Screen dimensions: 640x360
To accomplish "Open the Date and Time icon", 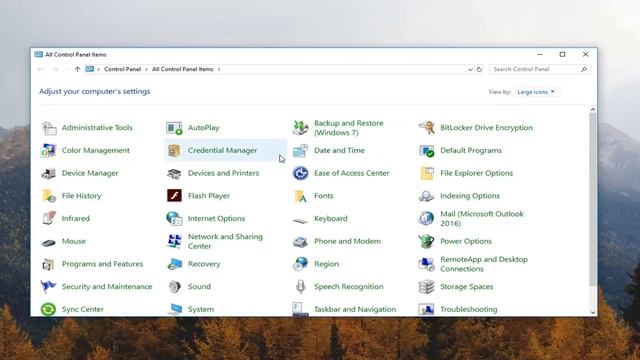I will coord(301,150).
